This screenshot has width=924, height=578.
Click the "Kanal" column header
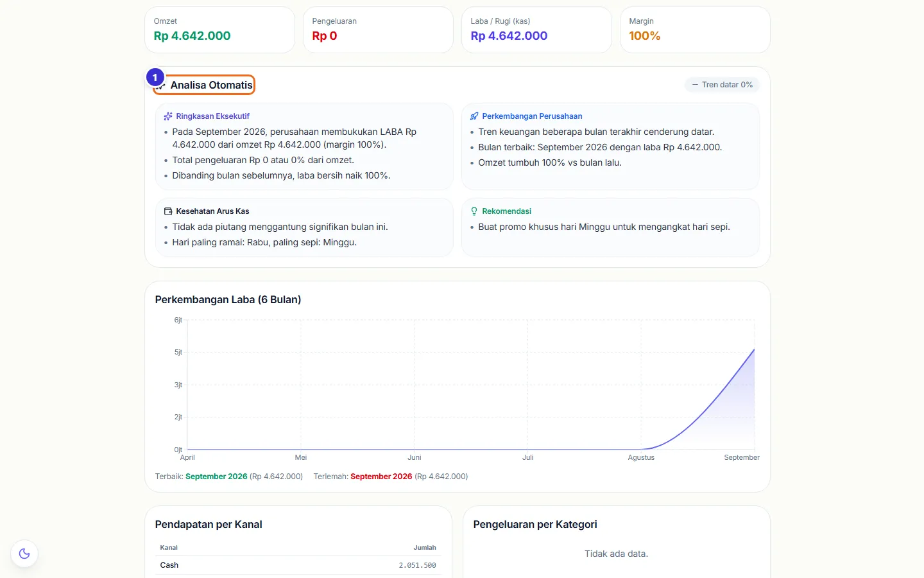pos(169,548)
